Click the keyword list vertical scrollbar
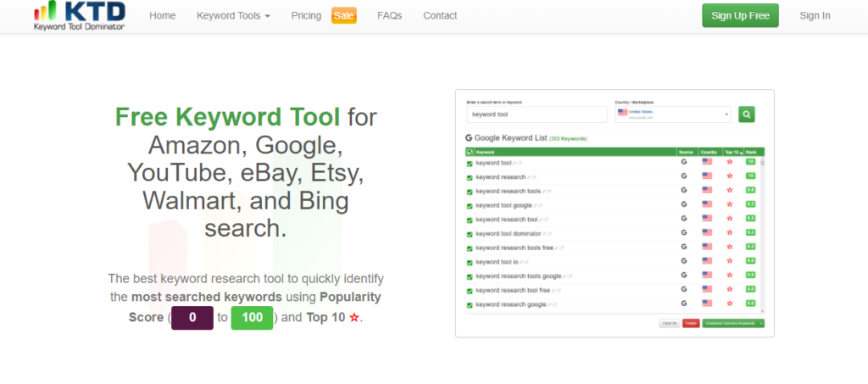The height and width of the screenshot is (384, 868). point(762,235)
